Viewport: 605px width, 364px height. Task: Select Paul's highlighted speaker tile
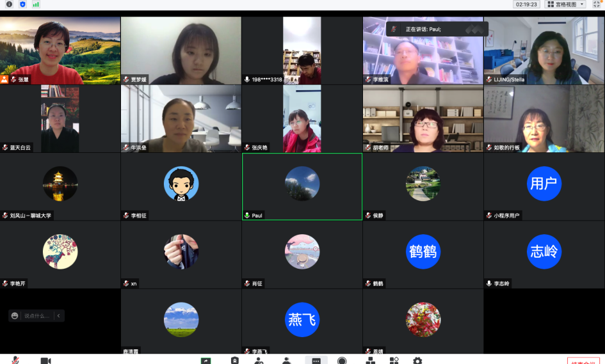[302, 187]
